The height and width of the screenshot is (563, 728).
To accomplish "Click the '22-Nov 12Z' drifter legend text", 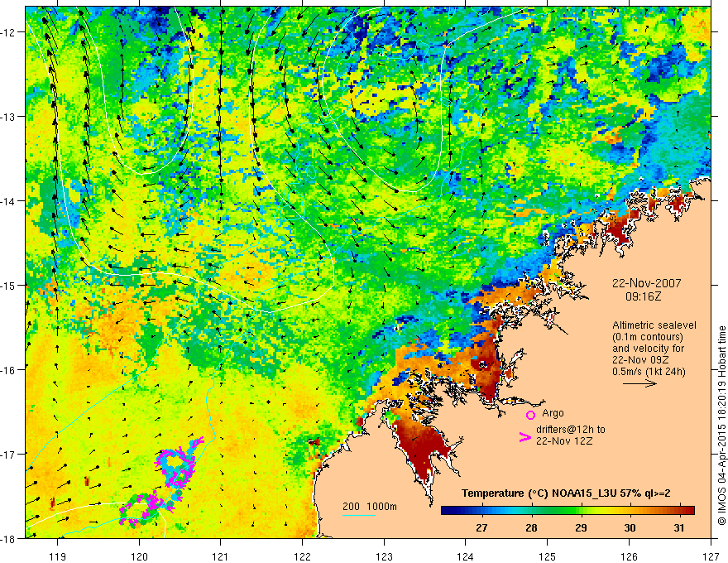I will [564, 440].
